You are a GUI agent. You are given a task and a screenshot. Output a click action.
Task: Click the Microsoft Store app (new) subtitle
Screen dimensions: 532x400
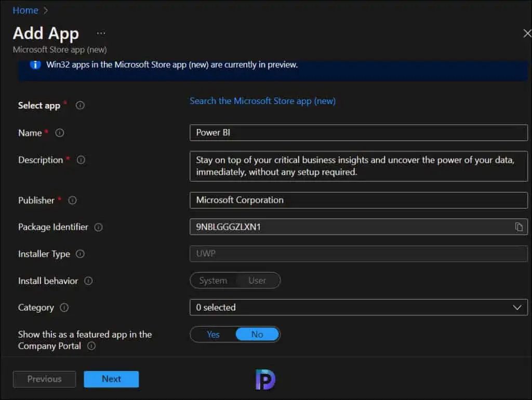(x=60, y=49)
